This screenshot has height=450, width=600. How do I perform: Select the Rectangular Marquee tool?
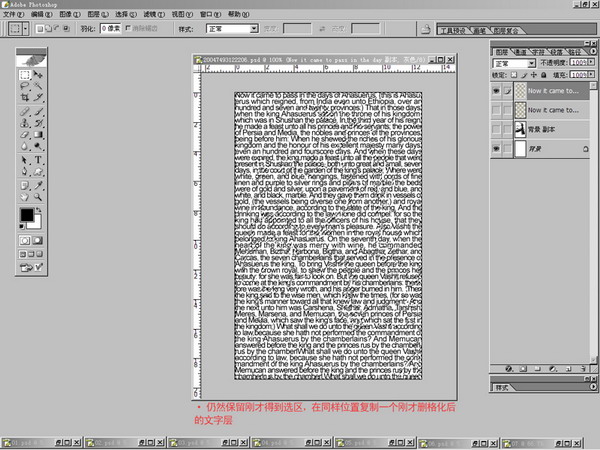(x=25, y=75)
